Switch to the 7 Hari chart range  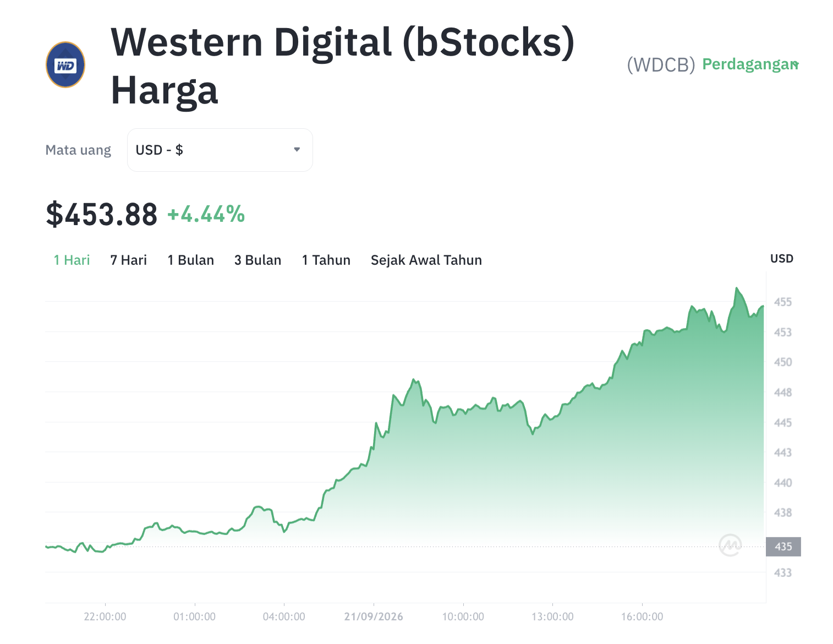[128, 260]
